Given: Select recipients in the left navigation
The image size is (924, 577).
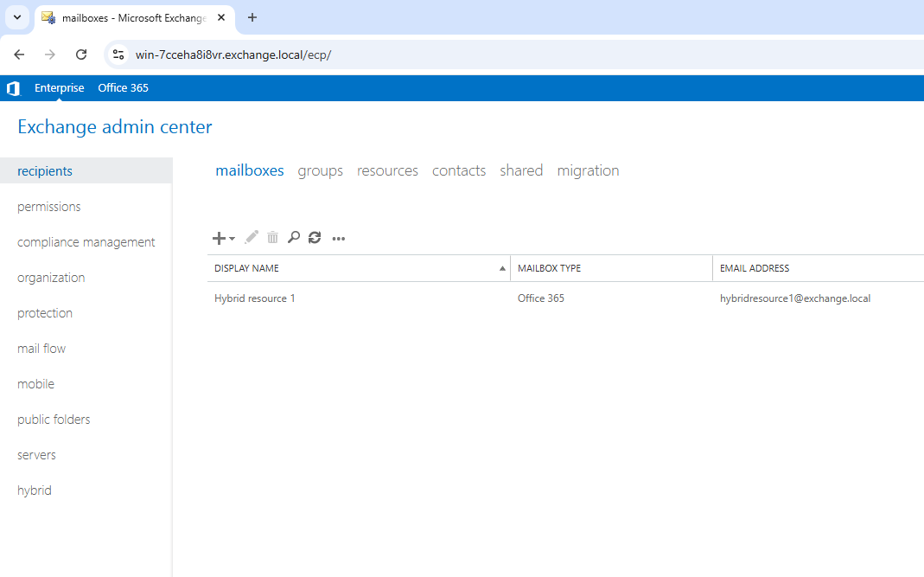Looking at the screenshot, I should pyautogui.click(x=86, y=171).
